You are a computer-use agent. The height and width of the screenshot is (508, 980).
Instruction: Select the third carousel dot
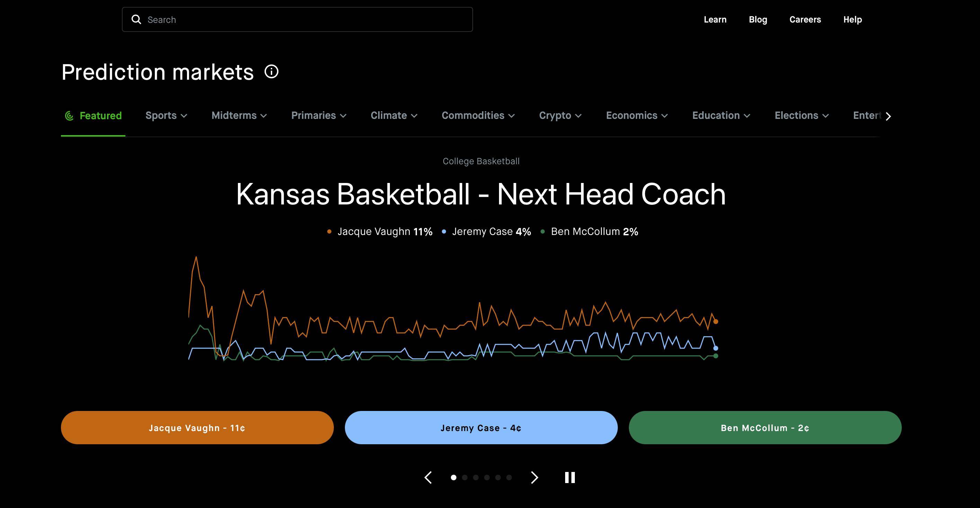[475, 478]
